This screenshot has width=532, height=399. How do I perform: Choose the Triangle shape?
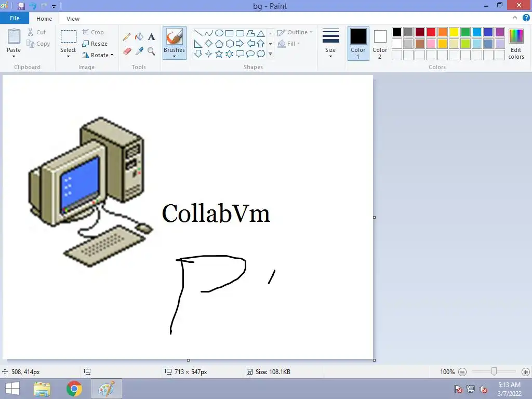pyautogui.click(x=261, y=33)
